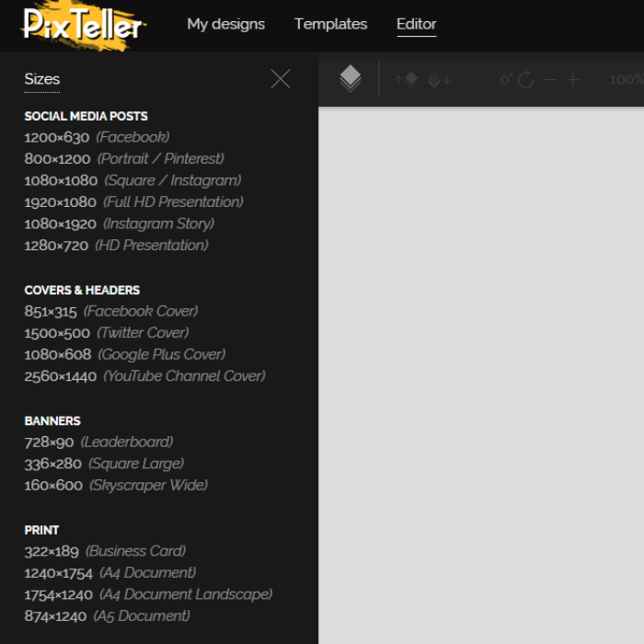Choose 1280×720 HD Presentation size

tap(116, 246)
